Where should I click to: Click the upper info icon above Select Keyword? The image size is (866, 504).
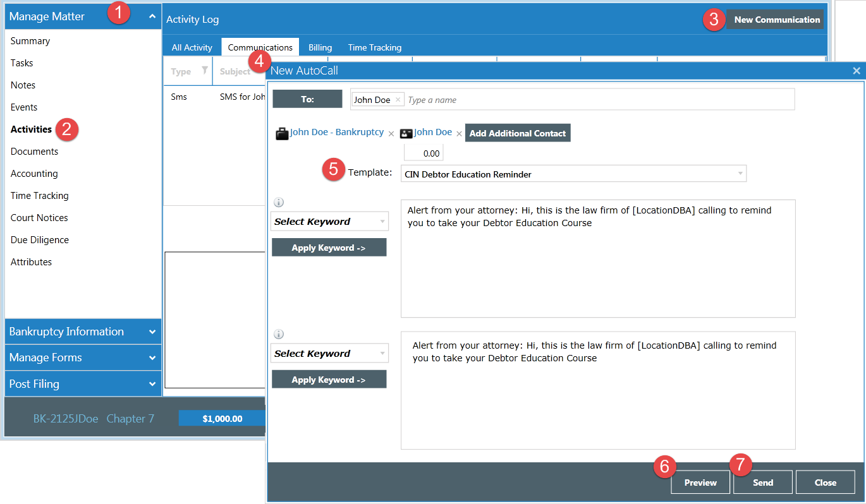pyautogui.click(x=278, y=203)
